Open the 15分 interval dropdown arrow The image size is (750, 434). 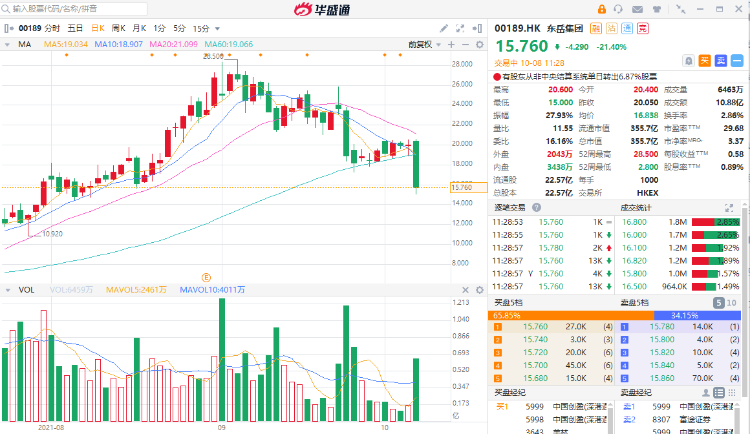[218, 29]
